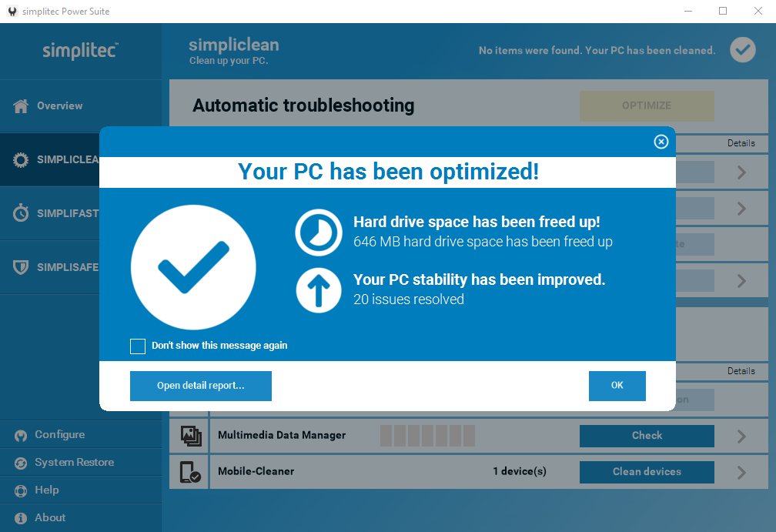The height and width of the screenshot is (532, 776).
Task: Click Check for Multimedia Data Manager
Action: click(647, 436)
